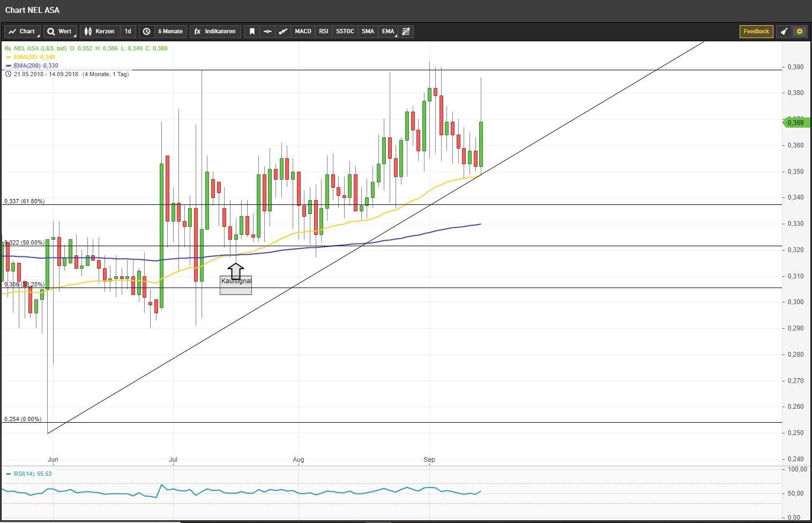Toggle the MACD indicator
Viewport: 812px width, 523px height.
pos(303,32)
